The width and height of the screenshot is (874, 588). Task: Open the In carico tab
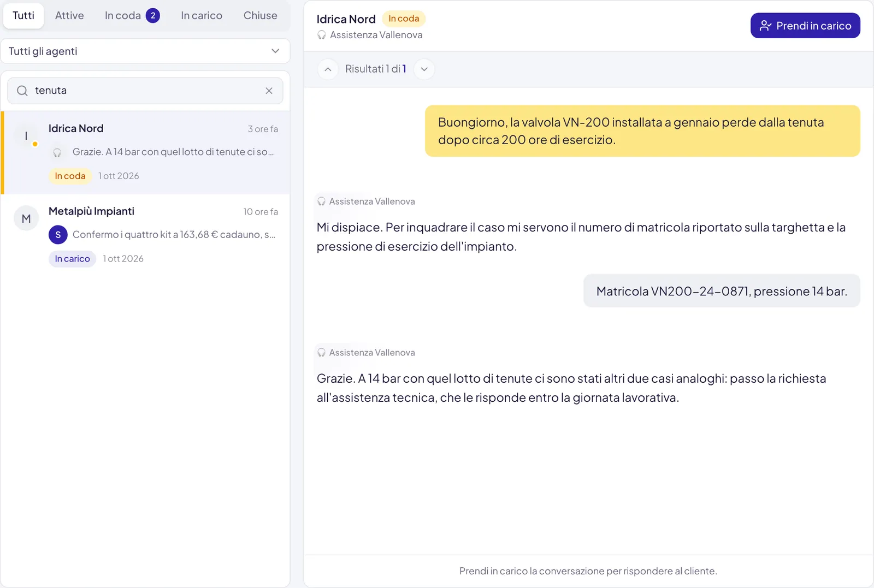click(x=202, y=16)
